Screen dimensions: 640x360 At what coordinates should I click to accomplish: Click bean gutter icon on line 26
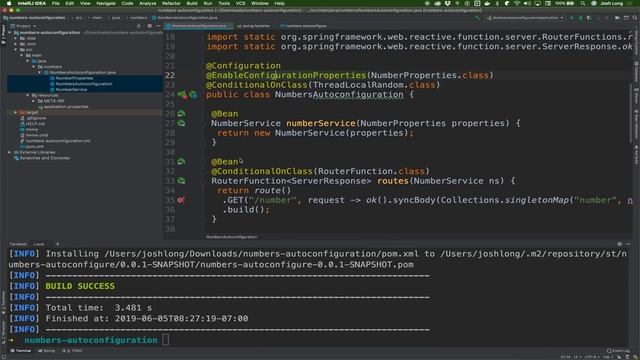click(181, 113)
